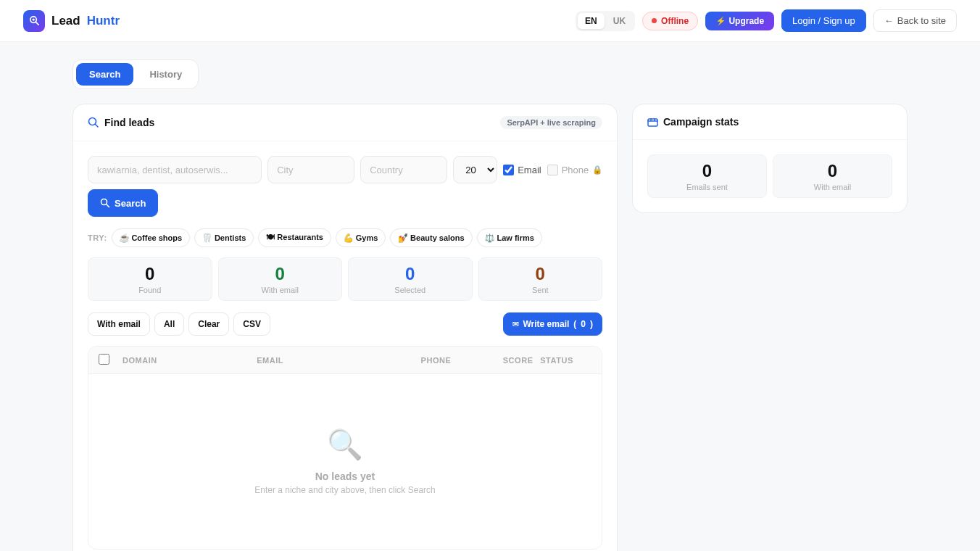980x551 pixels.
Task: Click the SCORE column header
Action: click(x=518, y=360)
